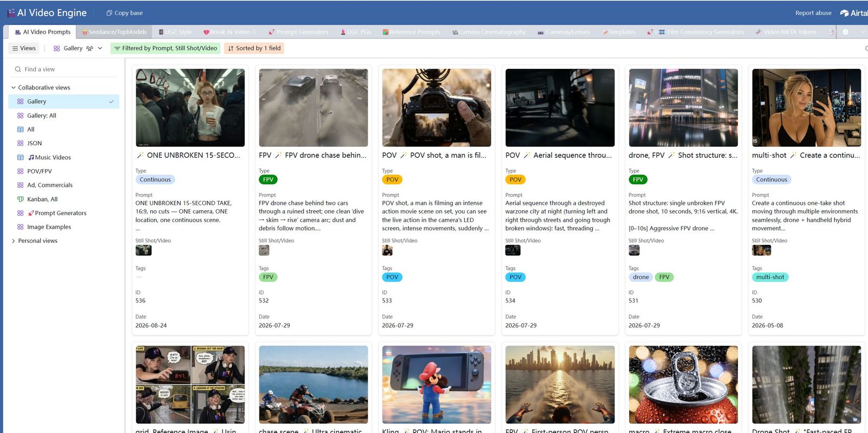The height and width of the screenshot is (433, 868).
Task: Open the camera rig thumbnail on card 533
Action: pyautogui.click(x=436, y=107)
